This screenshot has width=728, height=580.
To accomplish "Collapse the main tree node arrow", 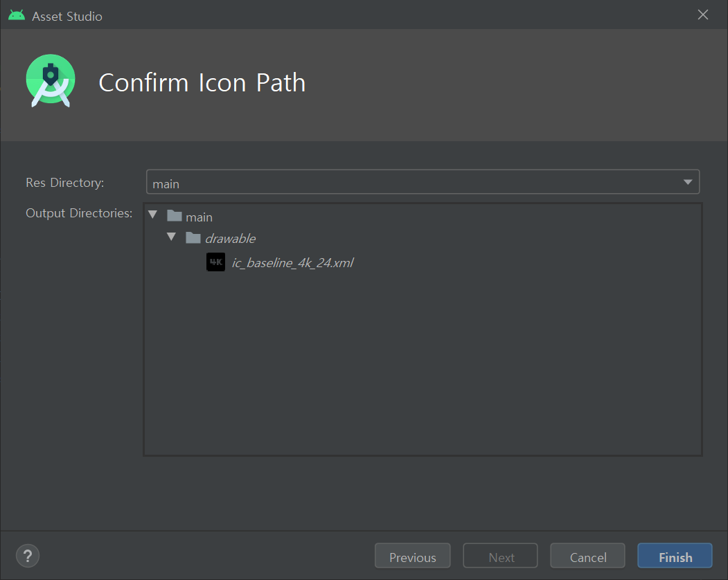I will coord(153,216).
